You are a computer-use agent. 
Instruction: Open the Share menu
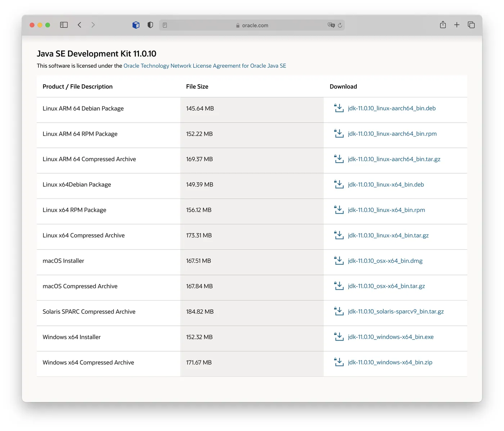pyautogui.click(x=443, y=25)
